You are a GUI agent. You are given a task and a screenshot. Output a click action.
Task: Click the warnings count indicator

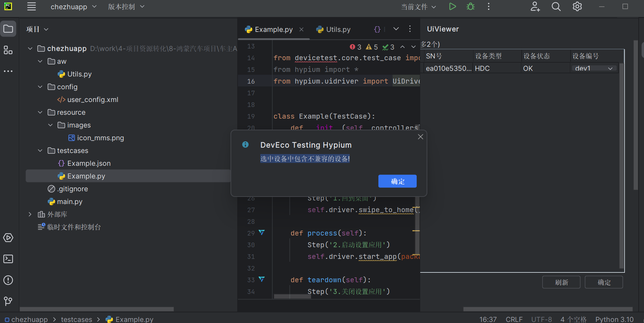(372, 47)
